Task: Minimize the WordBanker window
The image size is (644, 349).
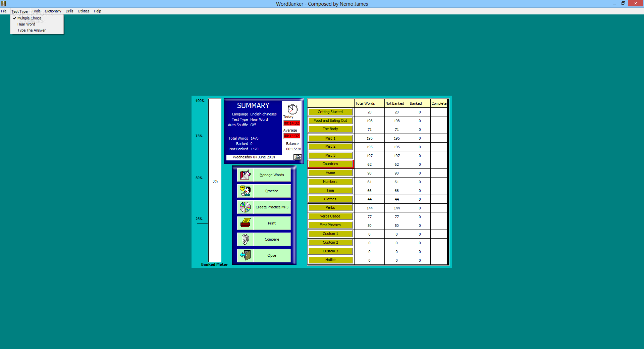Action: [x=614, y=4]
